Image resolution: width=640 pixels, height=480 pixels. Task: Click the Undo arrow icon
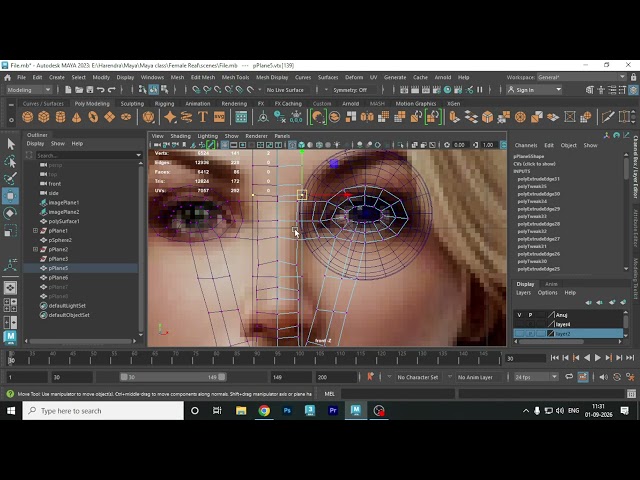[x=101, y=90]
